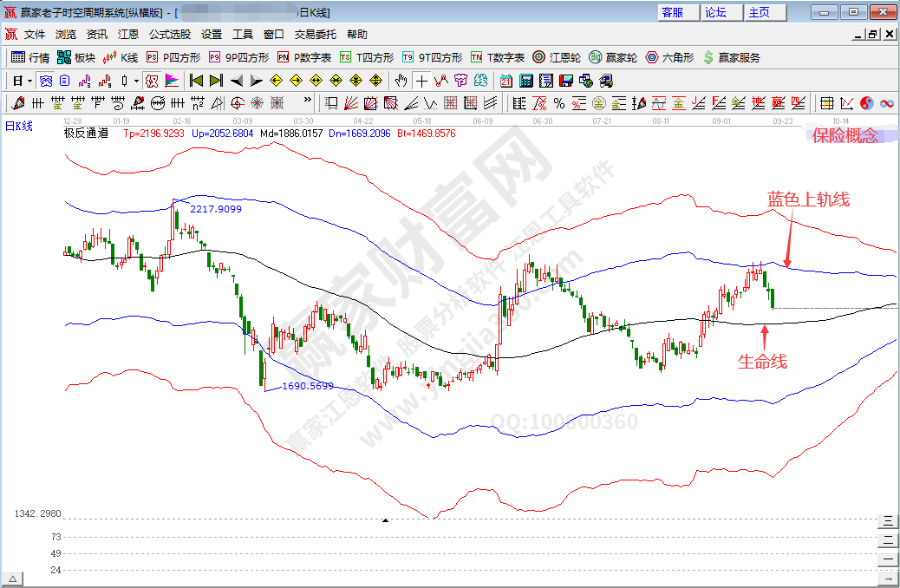Click the 赢家服务 dollar sign icon
The image size is (900, 588).
[x=709, y=57]
